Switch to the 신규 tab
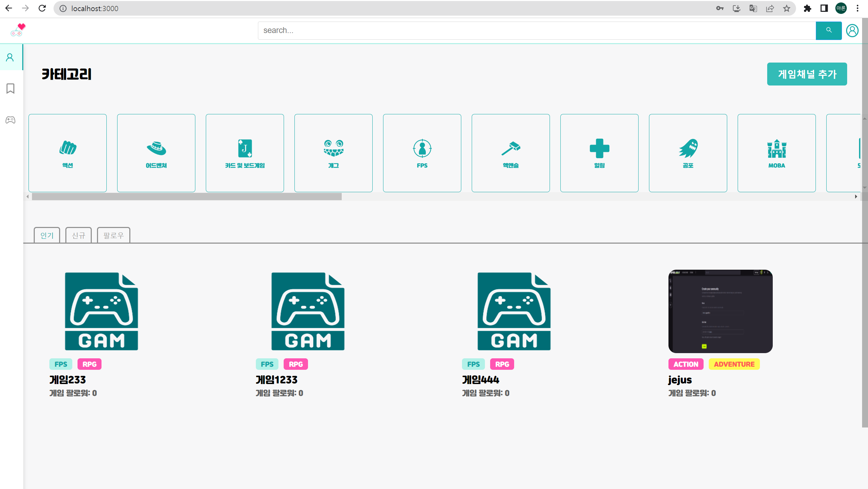Screen dimensions: 868x489 tap(79, 235)
